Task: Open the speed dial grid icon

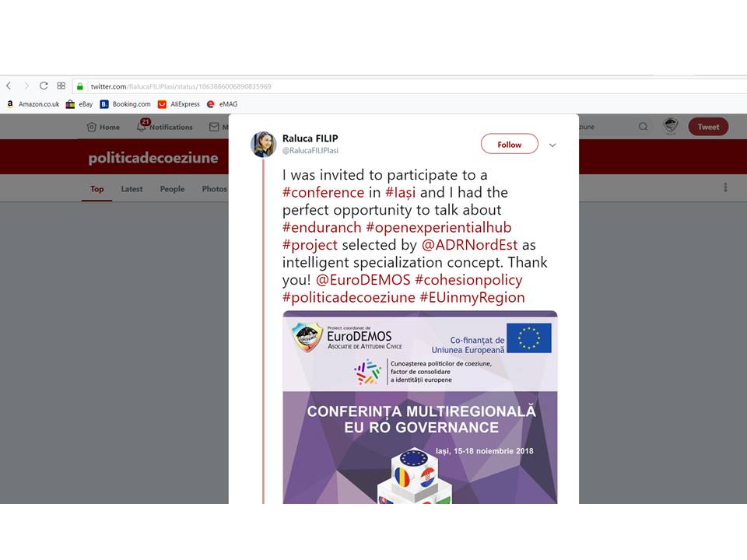Action: 61,86
